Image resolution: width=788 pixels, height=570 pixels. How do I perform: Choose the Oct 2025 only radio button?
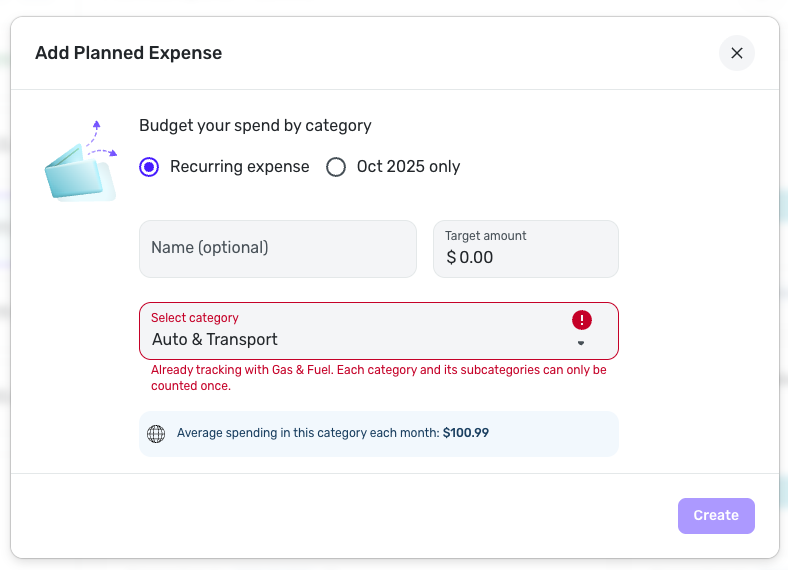[x=336, y=167]
